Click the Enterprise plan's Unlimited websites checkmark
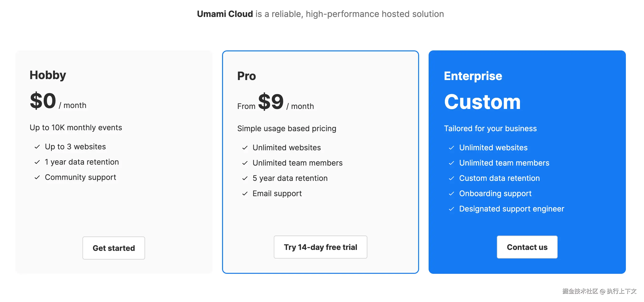This screenshot has height=302, width=644. click(x=451, y=148)
